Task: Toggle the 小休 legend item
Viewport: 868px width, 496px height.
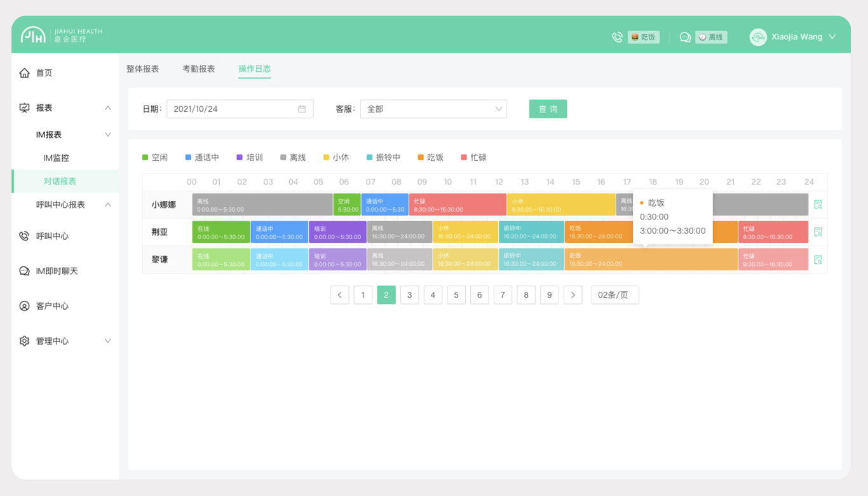Action: (336, 157)
